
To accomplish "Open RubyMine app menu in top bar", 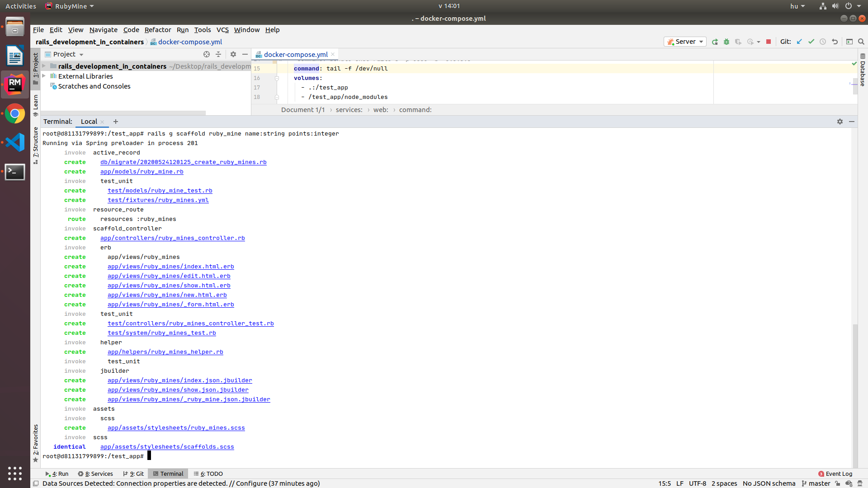I will point(70,6).
